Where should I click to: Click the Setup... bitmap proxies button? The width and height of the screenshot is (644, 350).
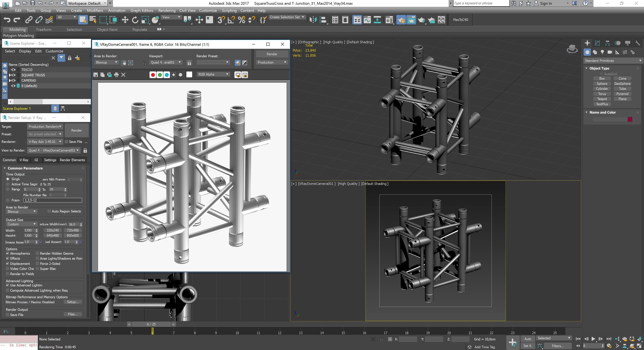pos(72,302)
